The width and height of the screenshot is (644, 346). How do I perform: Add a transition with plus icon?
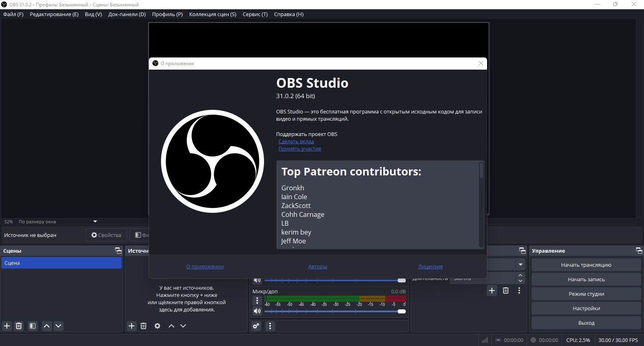(x=492, y=290)
